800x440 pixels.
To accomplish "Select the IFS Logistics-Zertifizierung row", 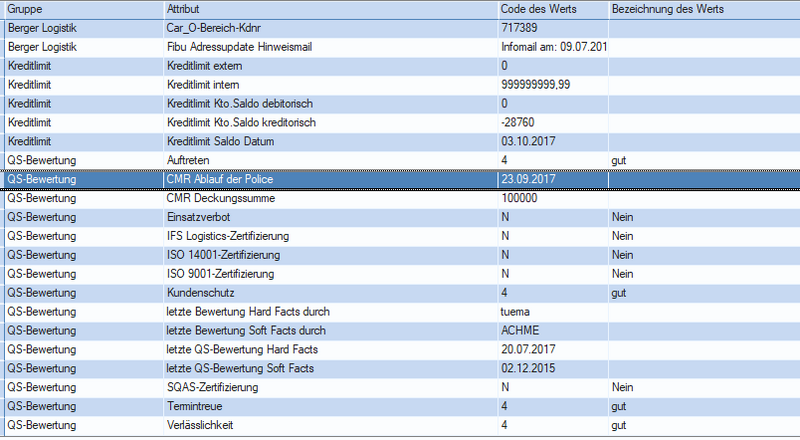I will (402, 236).
